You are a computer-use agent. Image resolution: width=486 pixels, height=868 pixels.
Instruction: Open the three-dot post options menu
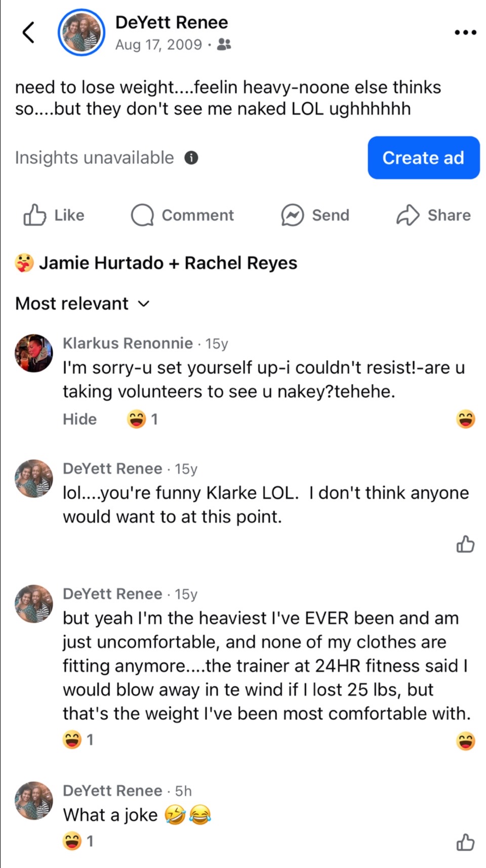tap(465, 33)
